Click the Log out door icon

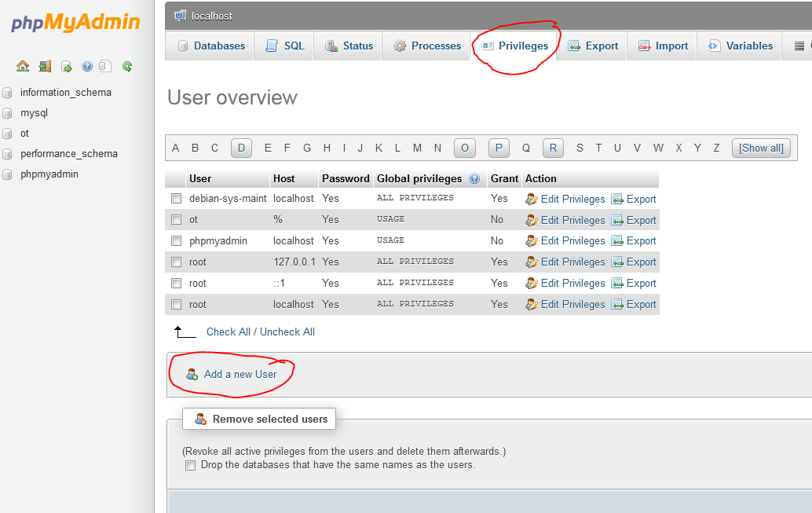tap(45, 66)
